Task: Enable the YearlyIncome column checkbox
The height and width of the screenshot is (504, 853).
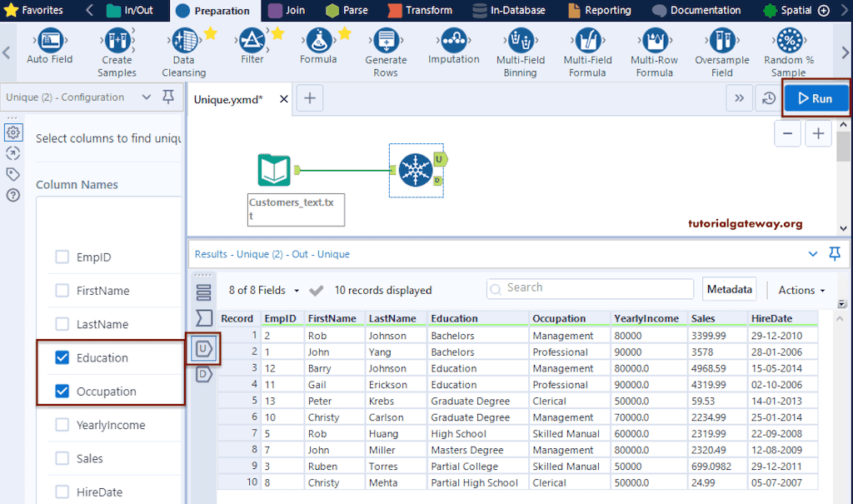Action: click(x=62, y=425)
